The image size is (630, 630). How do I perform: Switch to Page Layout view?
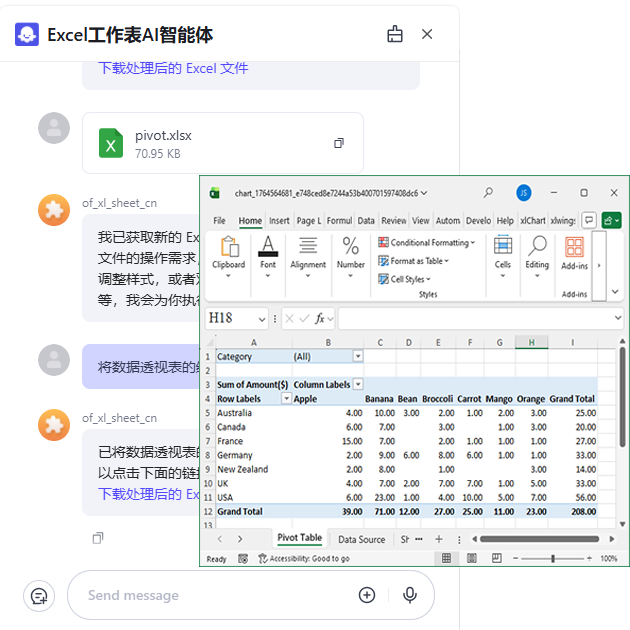coord(472,558)
